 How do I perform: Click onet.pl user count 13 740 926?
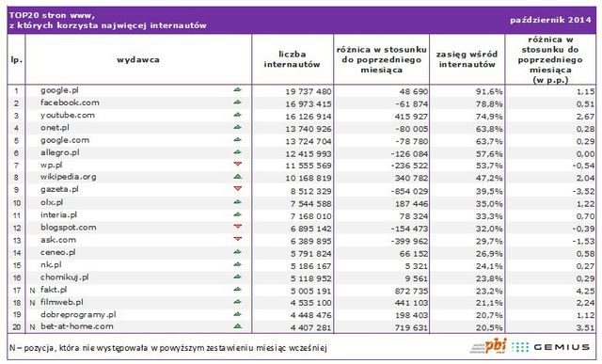tap(309, 129)
